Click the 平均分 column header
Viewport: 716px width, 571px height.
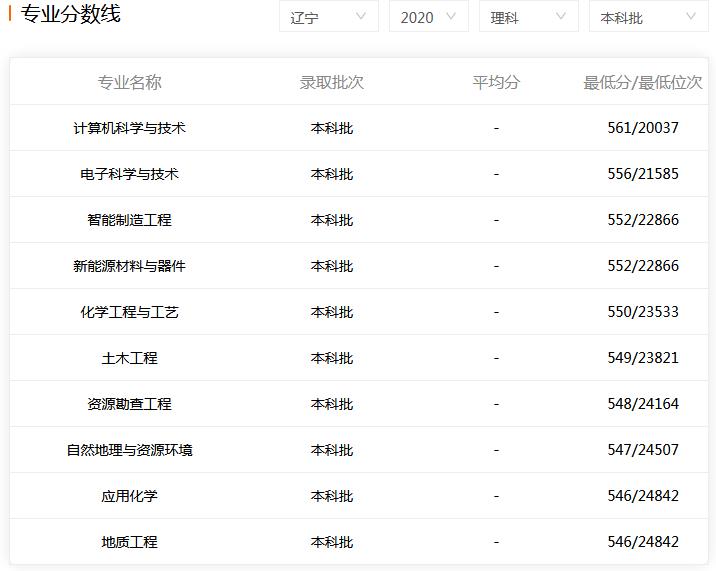tap(496, 82)
